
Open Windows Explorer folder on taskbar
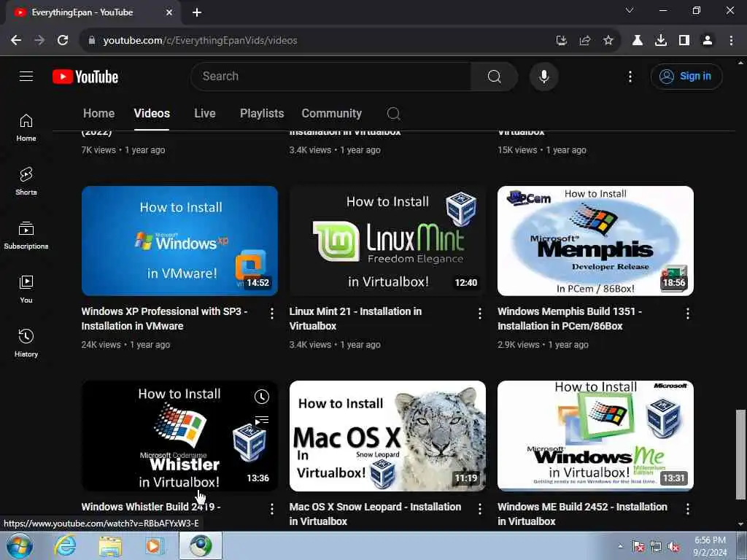(x=110, y=546)
